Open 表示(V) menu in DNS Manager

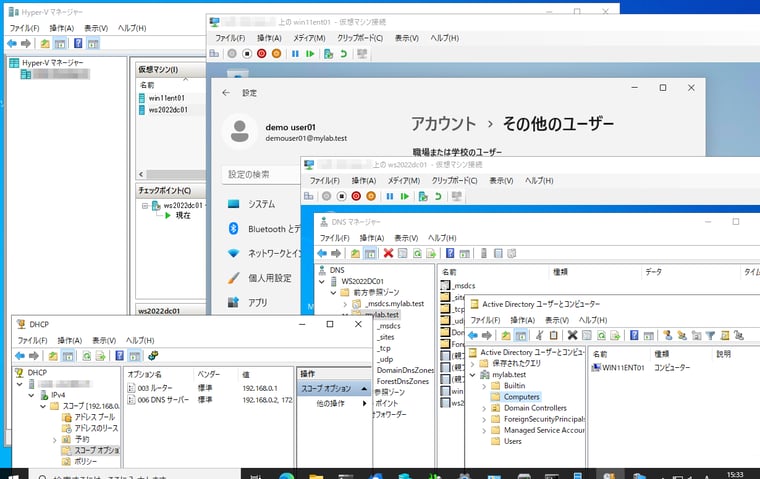click(x=406, y=238)
